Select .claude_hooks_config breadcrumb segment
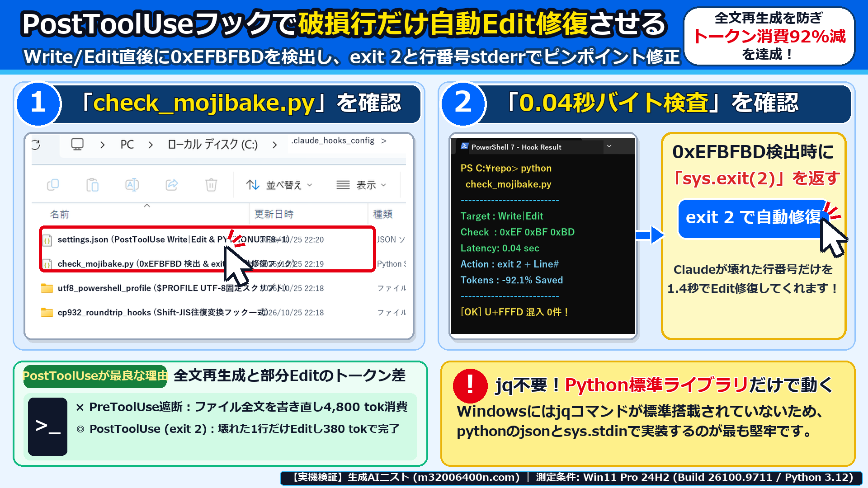 coord(333,141)
